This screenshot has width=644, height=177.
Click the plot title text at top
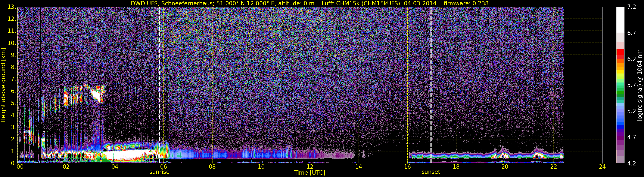(x=309, y=3)
